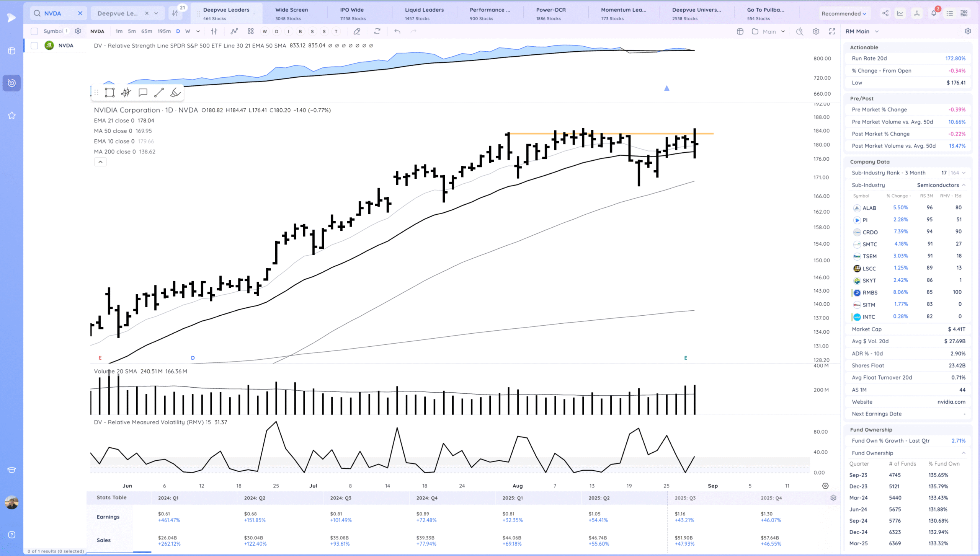Viewport: 980px width, 556px height.
Task: Collapse the indicator legend chevron
Action: tap(100, 162)
